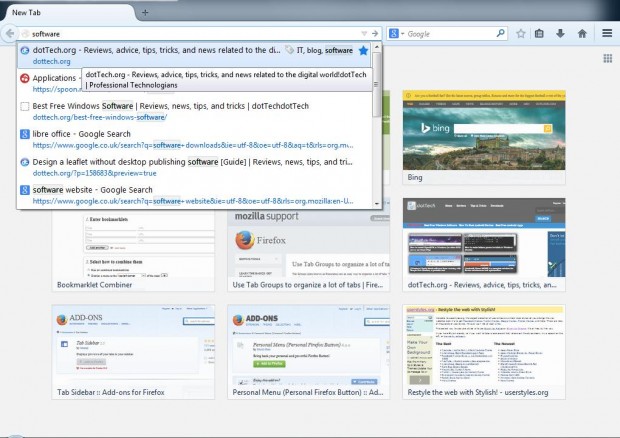Open a new tab with plus button
Image resolution: width=620 pixels, height=438 pixels.
145,12
